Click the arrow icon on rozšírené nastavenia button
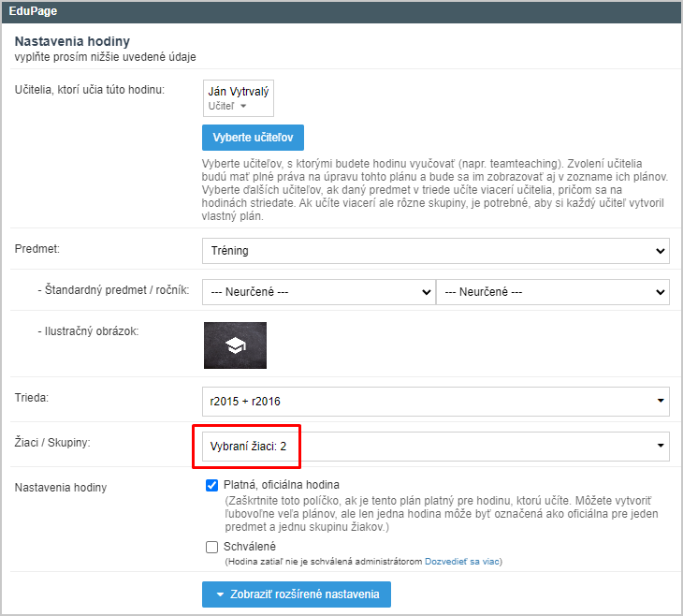This screenshot has width=683, height=616. pyautogui.click(x=220, y=594)
